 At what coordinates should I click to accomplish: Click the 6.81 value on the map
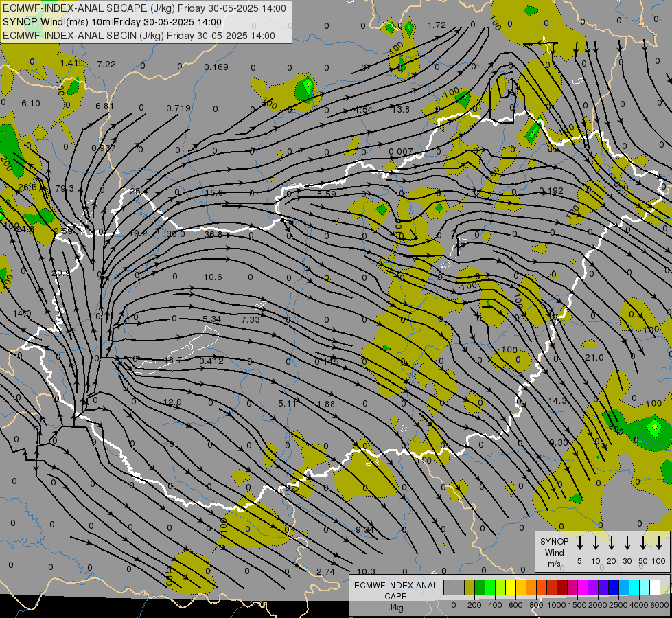105,106
